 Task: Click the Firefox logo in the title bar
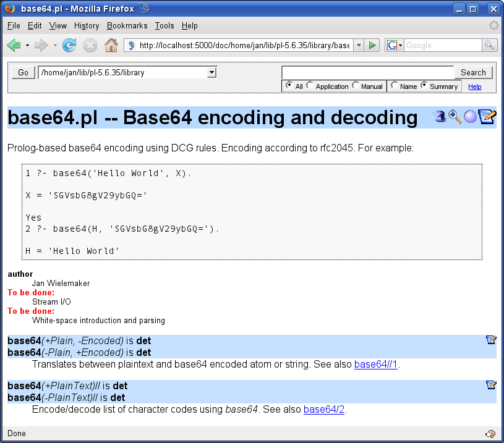coord(10,9)
